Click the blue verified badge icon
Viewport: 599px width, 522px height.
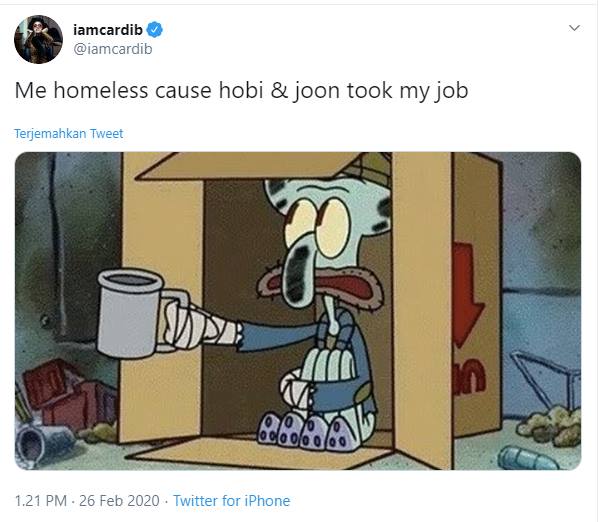pyautogui.click(x=155, y=30)
